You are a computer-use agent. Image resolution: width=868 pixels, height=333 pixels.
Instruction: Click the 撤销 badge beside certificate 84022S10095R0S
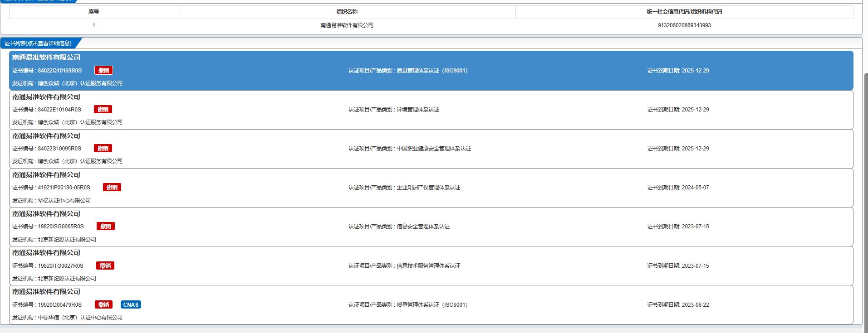pyautogui.click(x=103, y=148)
